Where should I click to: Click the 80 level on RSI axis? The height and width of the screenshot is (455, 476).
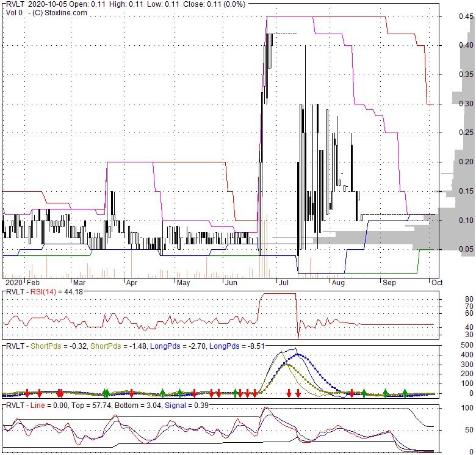point(469,299)
